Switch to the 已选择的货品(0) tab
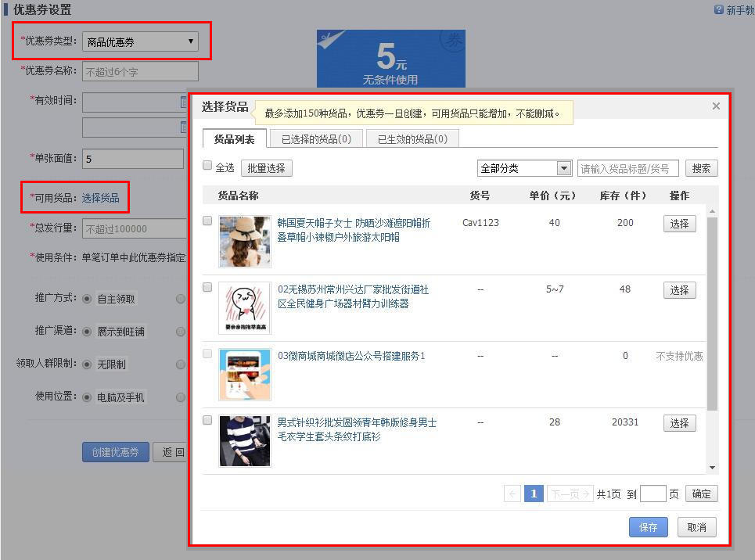The image size is (755, 560). point(316,139)
